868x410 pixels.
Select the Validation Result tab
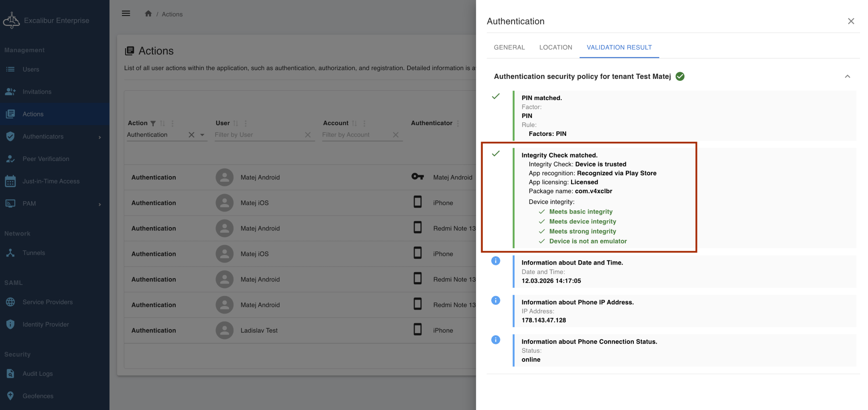[x=619, y=47]
